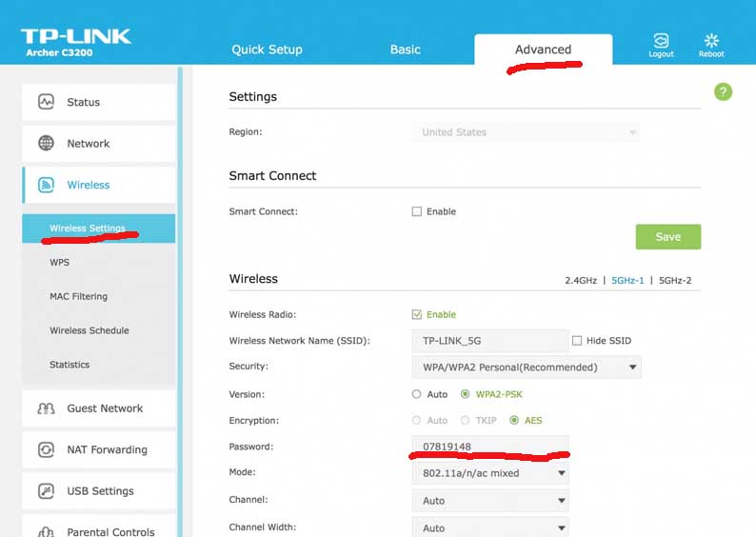Click the Password input field
Screen dimensions: 756x537
click(490, 447)
